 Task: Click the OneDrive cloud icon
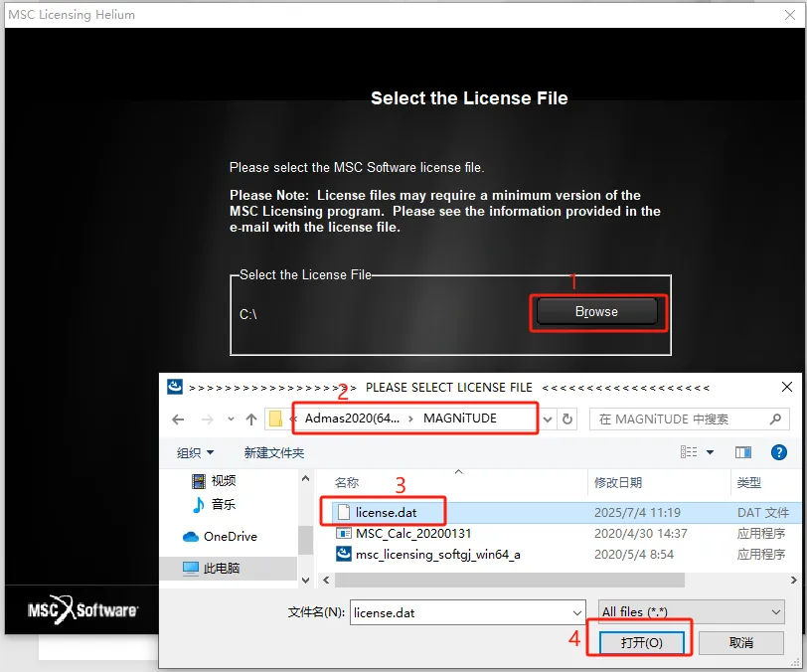pyautogui.click(x=191, y=537)
